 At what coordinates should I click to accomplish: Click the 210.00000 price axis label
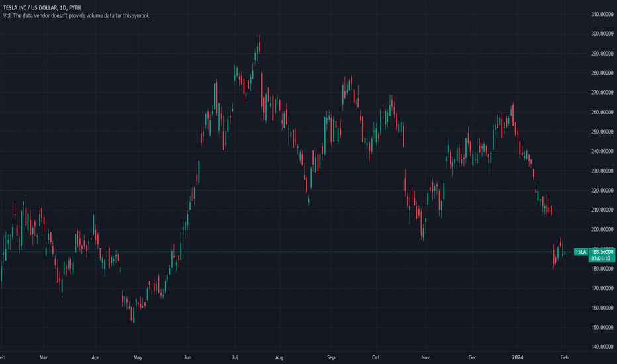click(602, 210)
